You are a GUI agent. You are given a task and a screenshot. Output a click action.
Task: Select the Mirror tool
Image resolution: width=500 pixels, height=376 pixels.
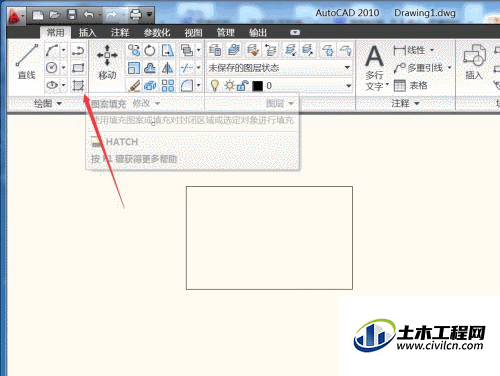point(167,68)
